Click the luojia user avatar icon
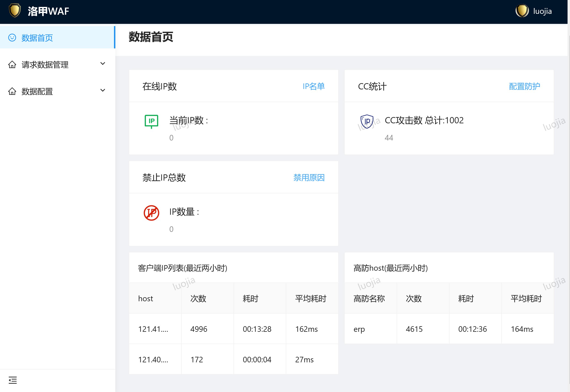The width and height of the screenshot is (570, 392). pyautogui.click(x=522, y=11)
